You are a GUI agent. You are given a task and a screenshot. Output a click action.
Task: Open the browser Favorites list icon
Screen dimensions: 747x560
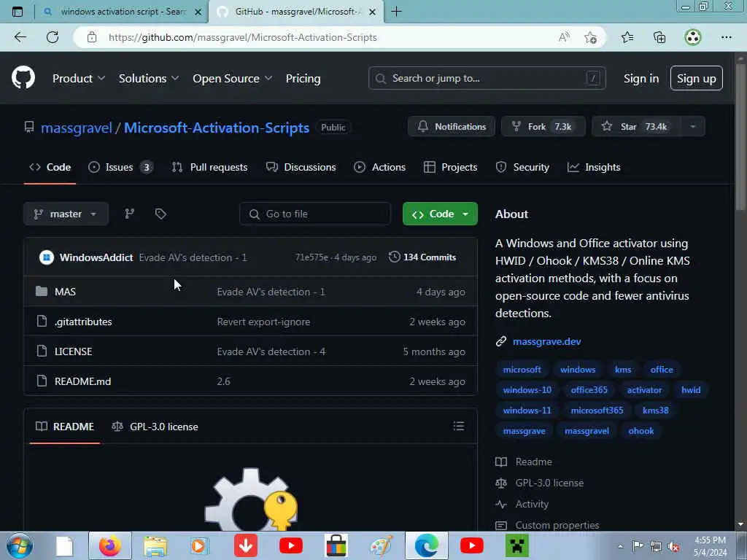[627, 37]
